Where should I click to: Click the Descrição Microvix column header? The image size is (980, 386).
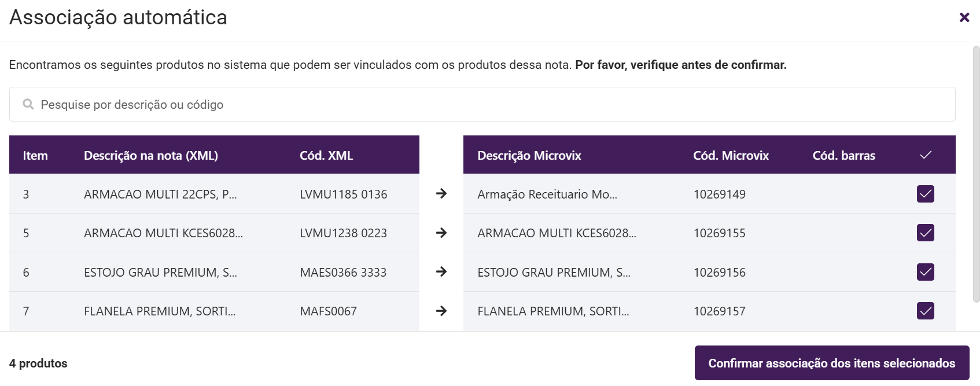(x=529, y=155)
